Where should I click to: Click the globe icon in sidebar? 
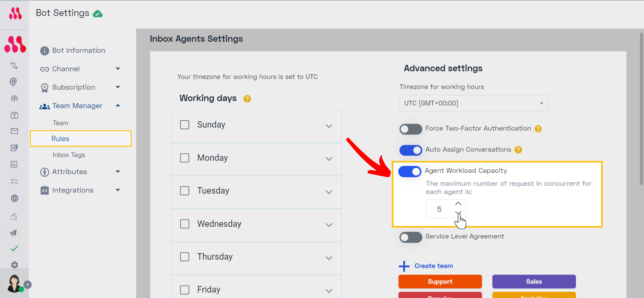click(14, 198)
